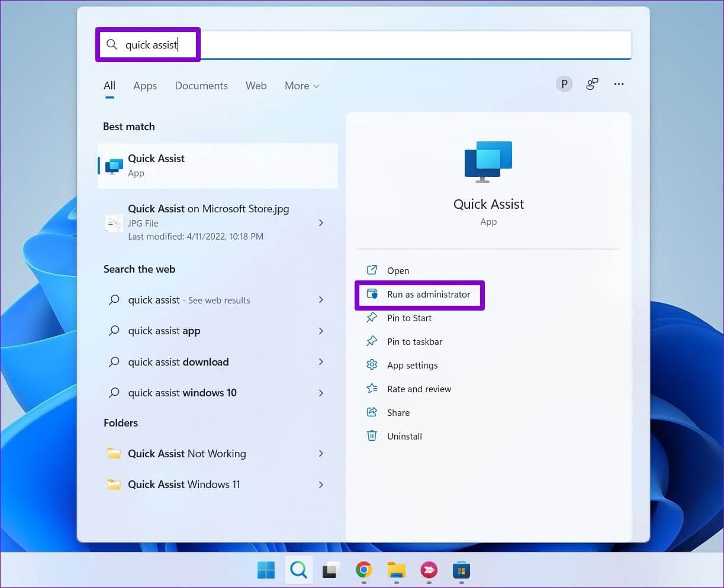Open Task View on taskbar
Screen dimensions: 724x588
point(331,570)
